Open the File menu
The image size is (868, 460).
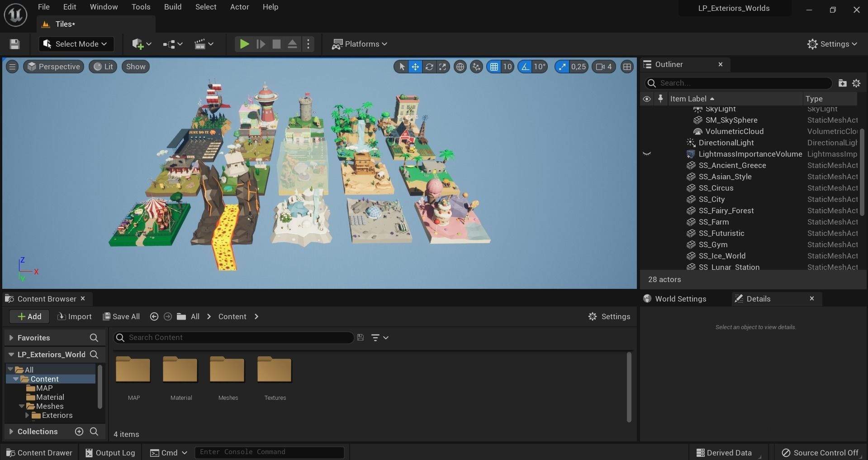[44, 7]
